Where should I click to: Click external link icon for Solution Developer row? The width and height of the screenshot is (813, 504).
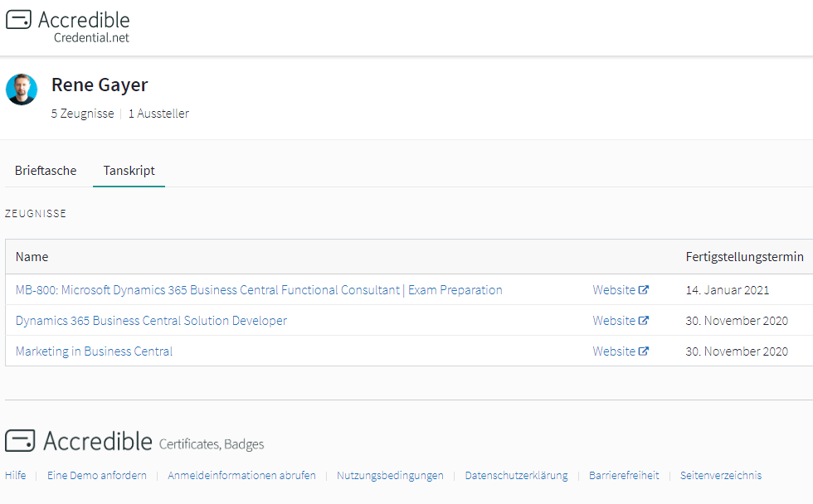click(644, 321)
